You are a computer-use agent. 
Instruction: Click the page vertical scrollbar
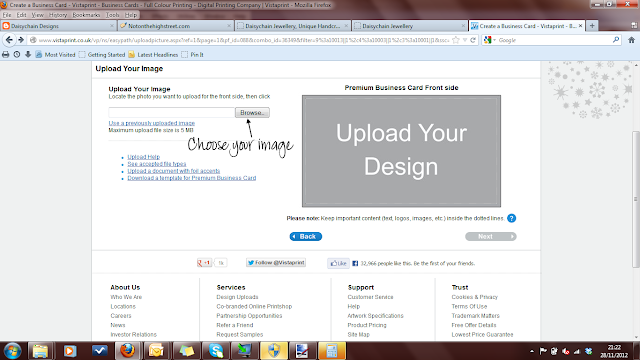(636, 199)
